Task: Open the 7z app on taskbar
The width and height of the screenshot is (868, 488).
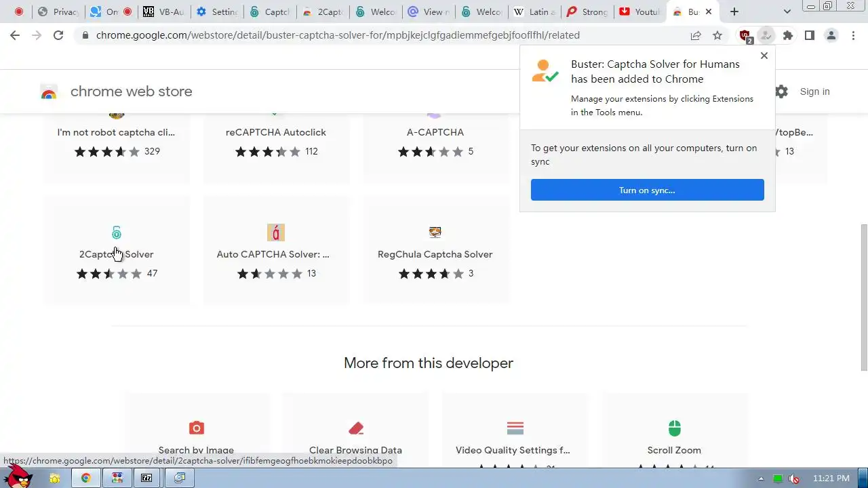Action: click(x=146, y=478)
